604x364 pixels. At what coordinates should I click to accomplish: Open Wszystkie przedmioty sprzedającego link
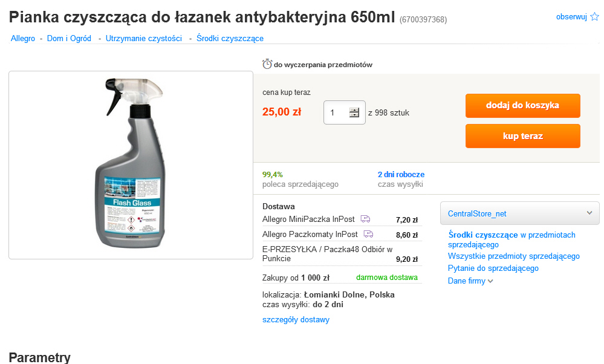coord(513,256)
